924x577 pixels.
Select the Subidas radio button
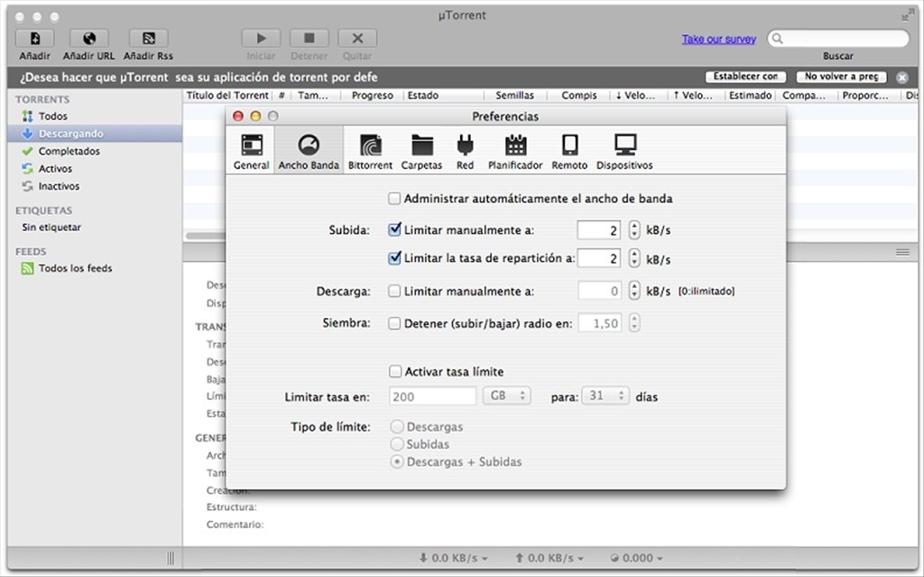(x=397, y=444)
